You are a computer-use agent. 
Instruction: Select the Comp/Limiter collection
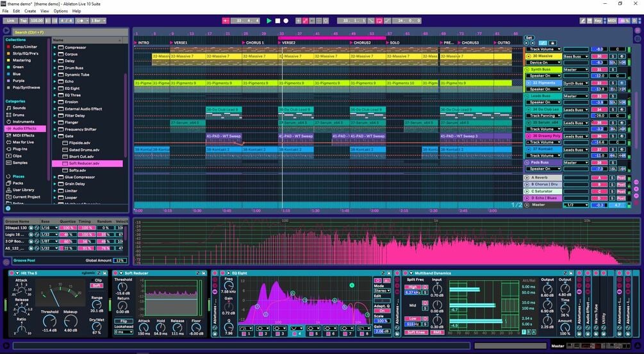(24, 47)
